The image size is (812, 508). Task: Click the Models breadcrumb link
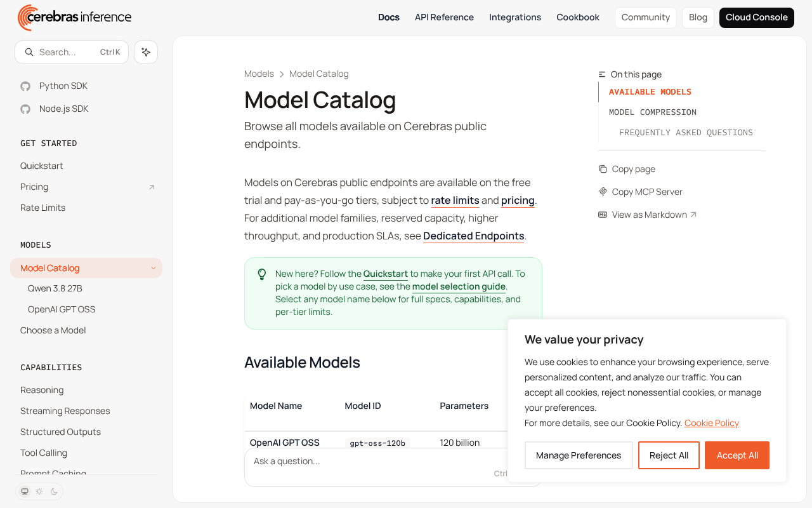pyautogui.click(x=259, y=74)
